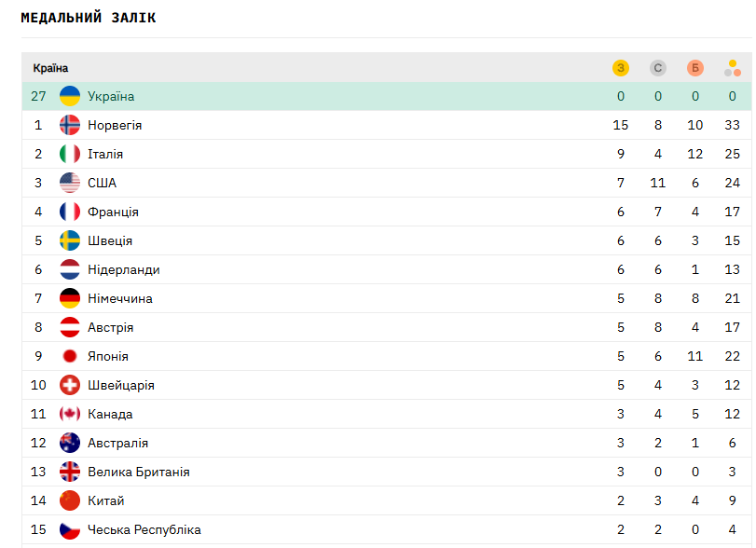Click the Switzerland flag icon
Screen dimensions: 756x548
(70, 385)
